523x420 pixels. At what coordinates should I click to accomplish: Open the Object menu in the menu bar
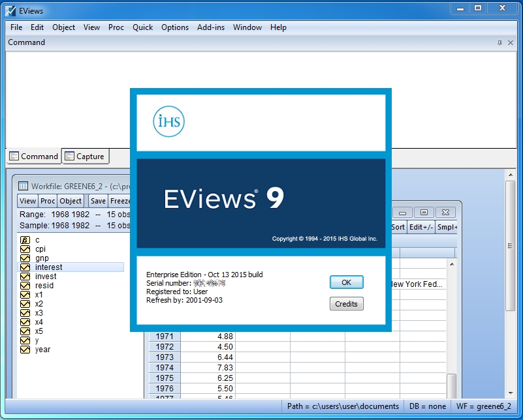pos(63,27)
